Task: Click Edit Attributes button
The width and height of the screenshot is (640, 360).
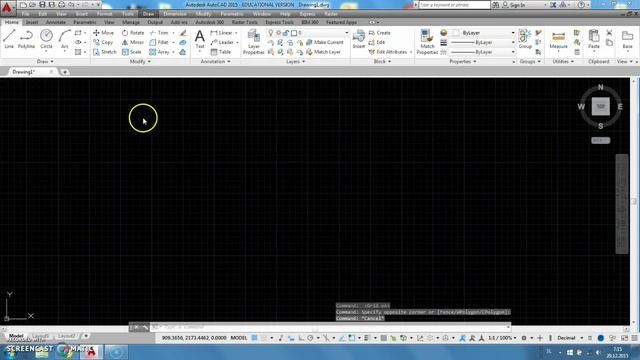Action: pos(388,52)
